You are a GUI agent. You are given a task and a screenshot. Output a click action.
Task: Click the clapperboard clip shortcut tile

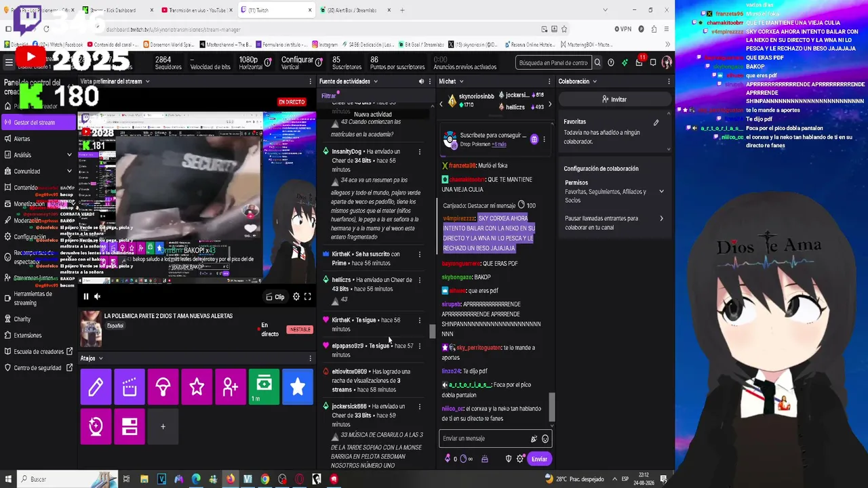click(130, 386)
